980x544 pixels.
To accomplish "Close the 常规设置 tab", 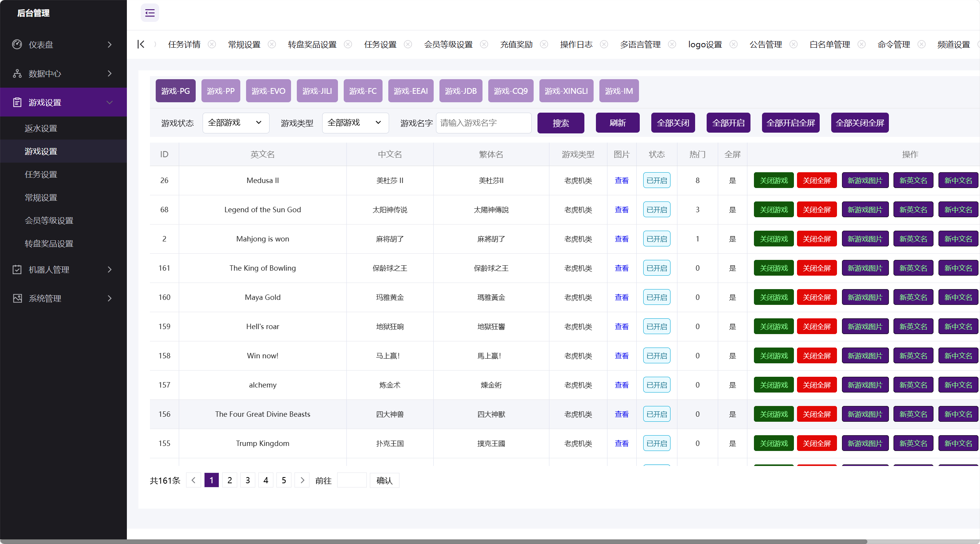I will 272,44.
